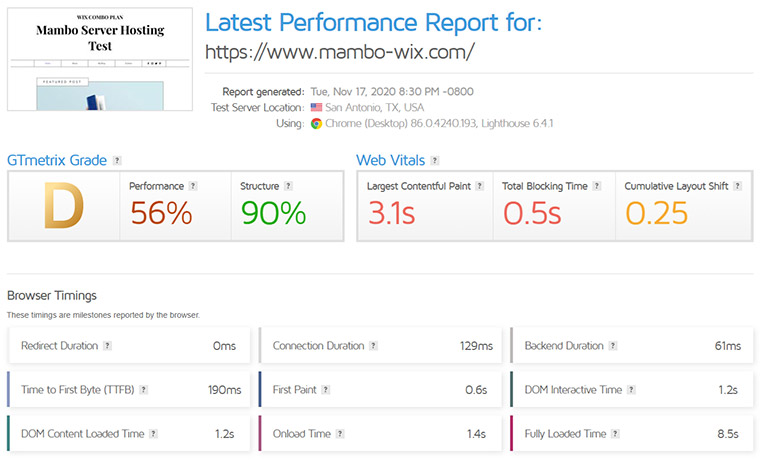Click the Time to First Byte (TTFB) label
Viewport: 760px width, 460px height.
coord(78,390)
